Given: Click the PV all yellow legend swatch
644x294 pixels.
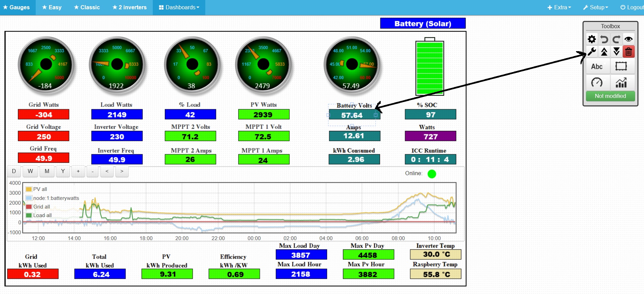Looking at the screenshot, I should pyautogui.click(x=29, y=189).
